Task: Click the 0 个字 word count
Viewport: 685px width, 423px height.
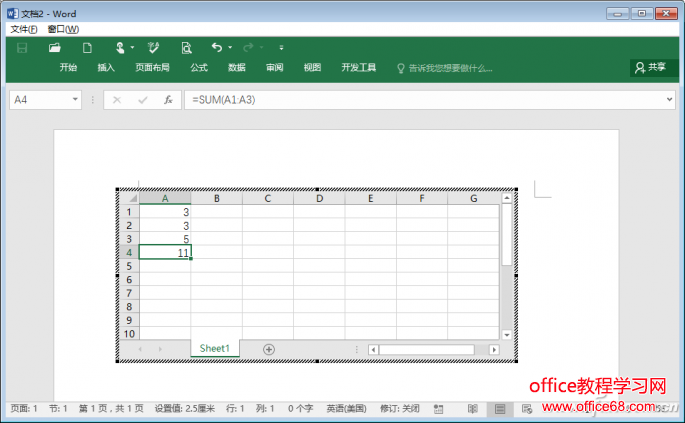Action: tap(301, 409)
